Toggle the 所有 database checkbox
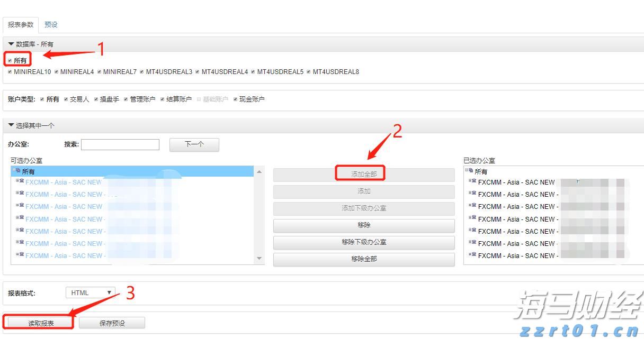This screenshot has height=339, width=644. (x=10, y=60)
